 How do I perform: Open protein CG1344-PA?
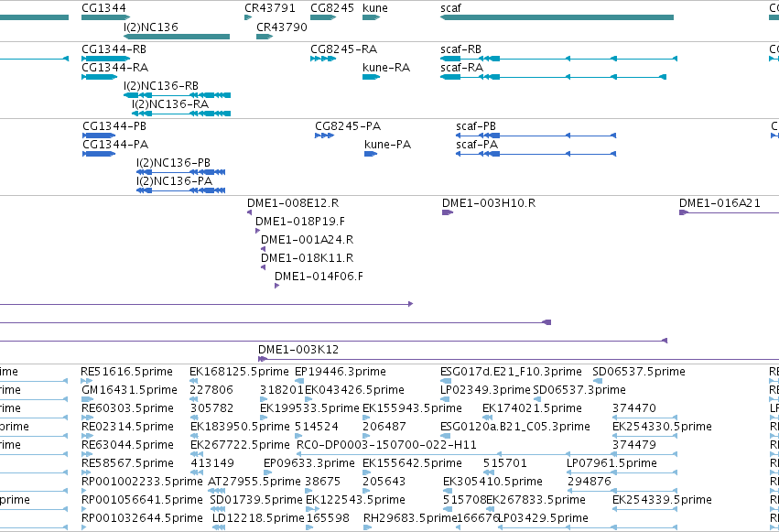coord(99,154)
